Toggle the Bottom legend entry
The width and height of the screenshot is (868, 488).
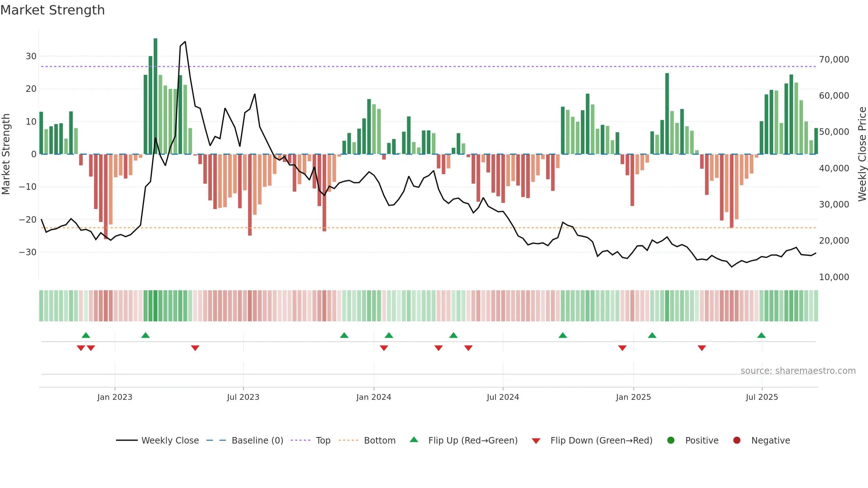tap(367, 440)
